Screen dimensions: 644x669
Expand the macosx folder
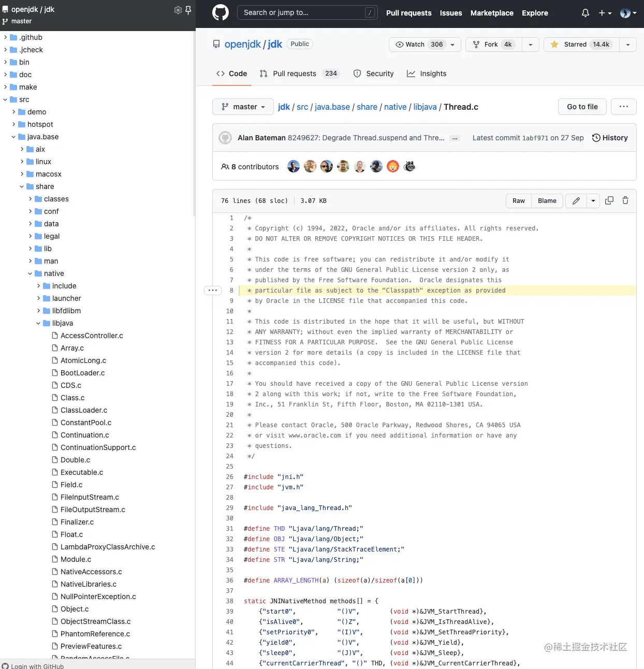(22, 174)
